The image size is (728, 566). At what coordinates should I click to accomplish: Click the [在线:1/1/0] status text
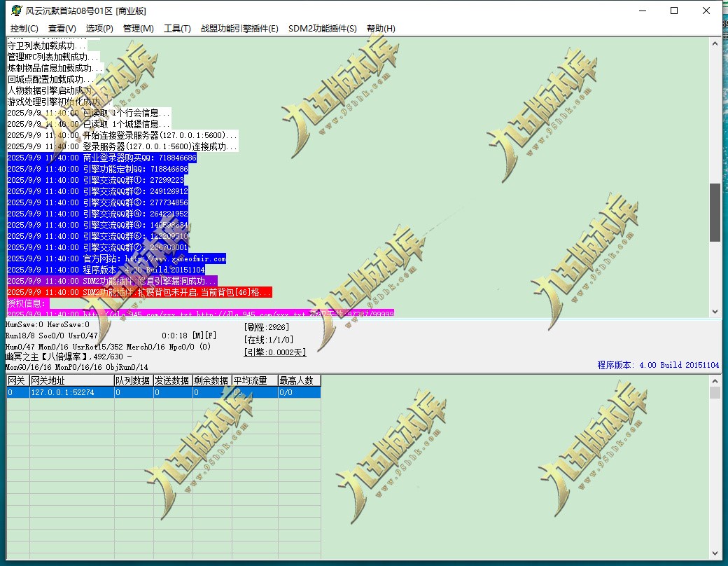tap(268, 340)
